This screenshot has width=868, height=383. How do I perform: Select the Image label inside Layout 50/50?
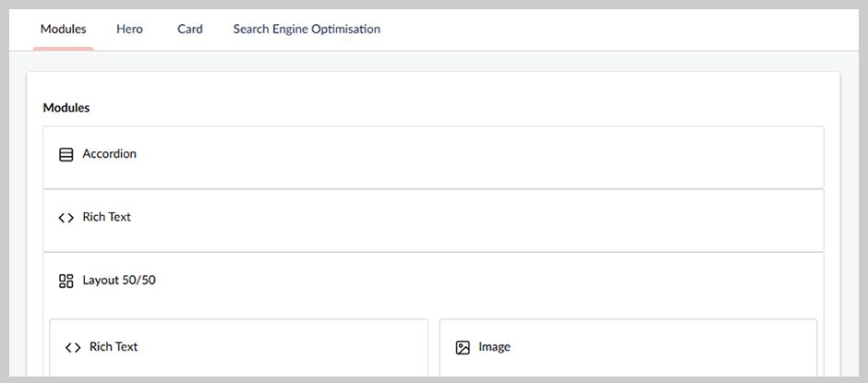[494, 347]
